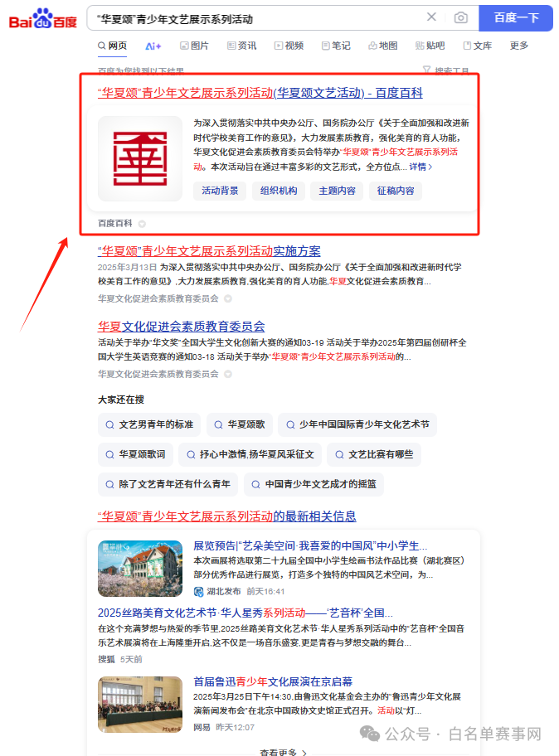
Task: Clear the search box with the X icon
Action: coord(431,17)
